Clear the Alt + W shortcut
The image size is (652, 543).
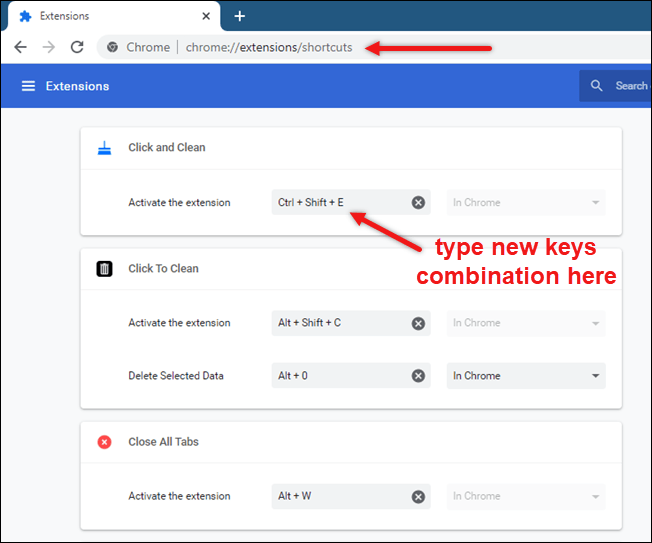pyautogui.click(x=418, y=496)
